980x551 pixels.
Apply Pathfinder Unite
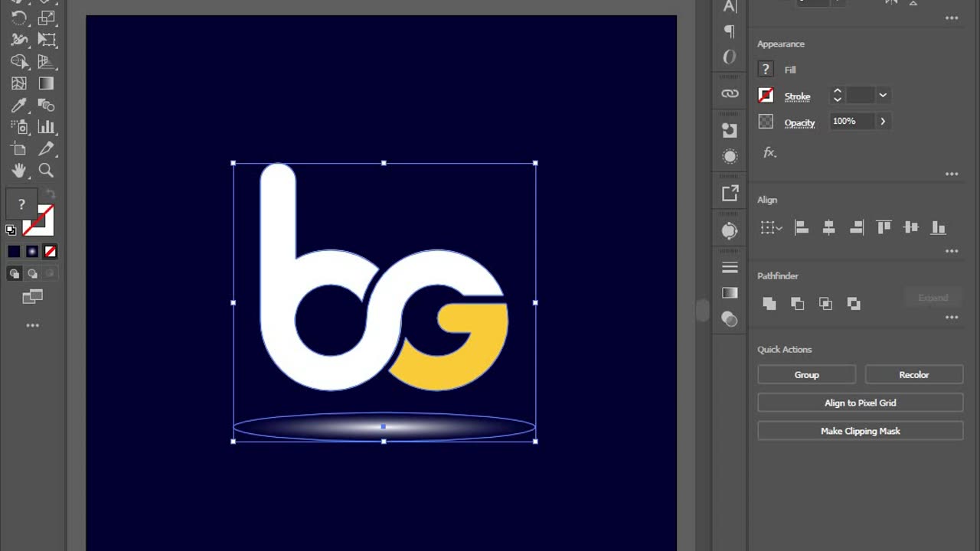(769, 304)
